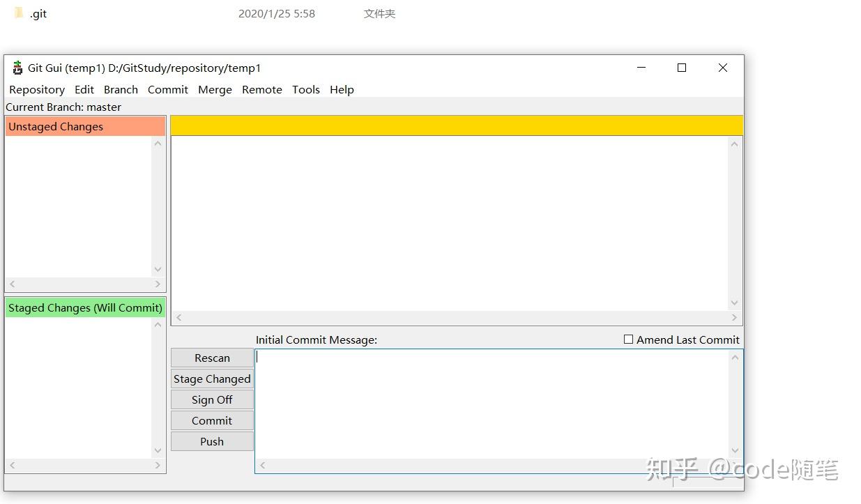The width and height of the screenshot is (861, 504).
Task: Maximize the Git Gui window
Action: click(682, 68)
